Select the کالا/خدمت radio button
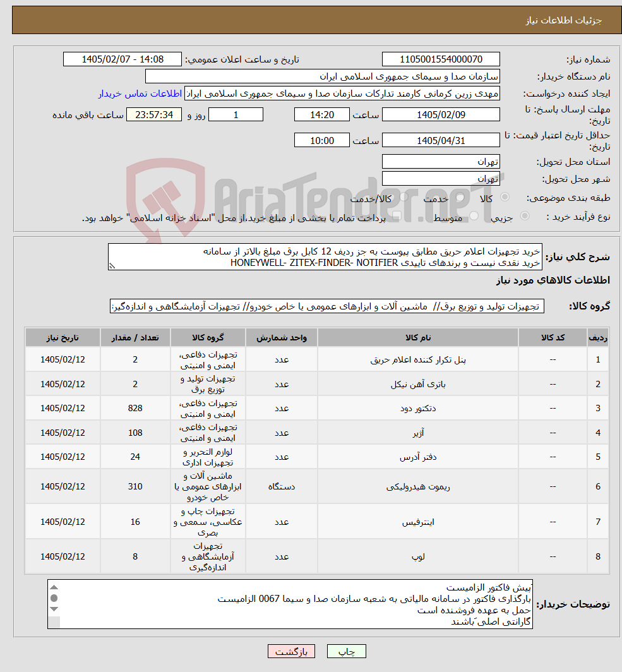The image size is (622, 672). point(404,197)
